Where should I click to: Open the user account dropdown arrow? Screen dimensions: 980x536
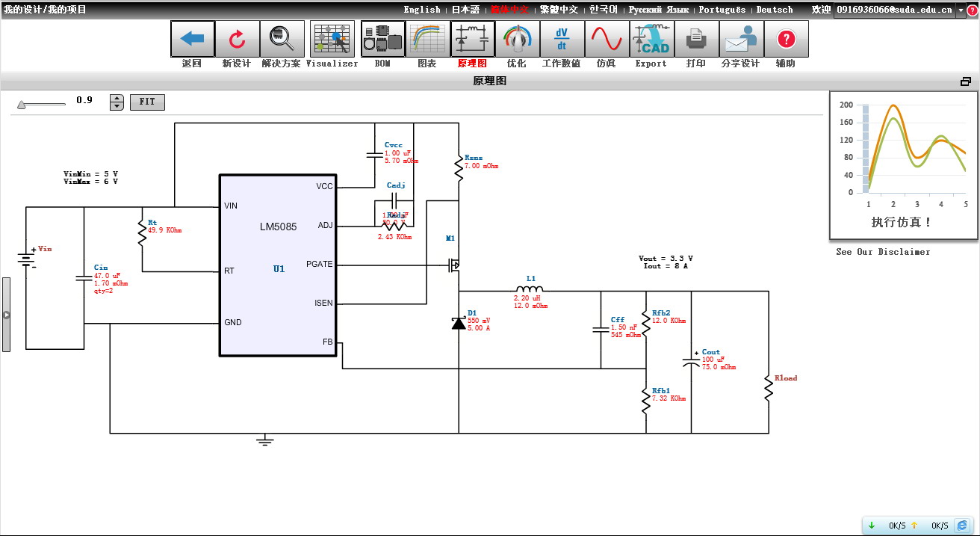[x=961, y=10]
